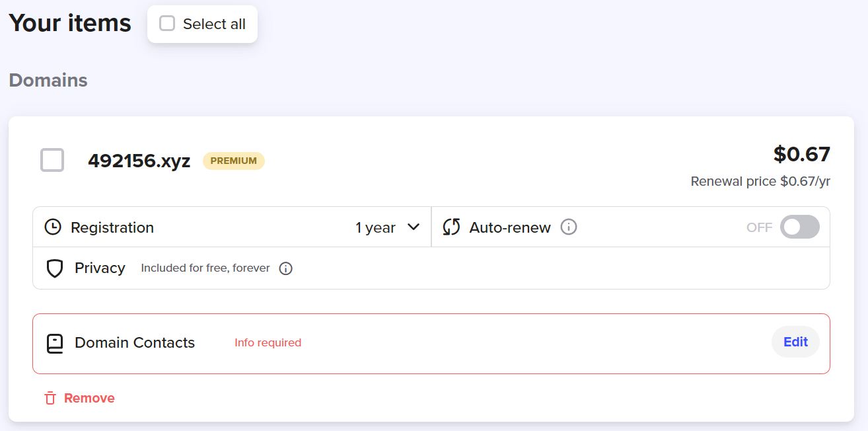Click the Domains section heading

click(48, 80)
